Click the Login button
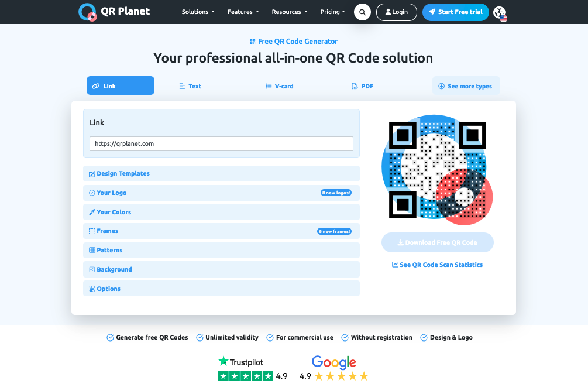 396,12
